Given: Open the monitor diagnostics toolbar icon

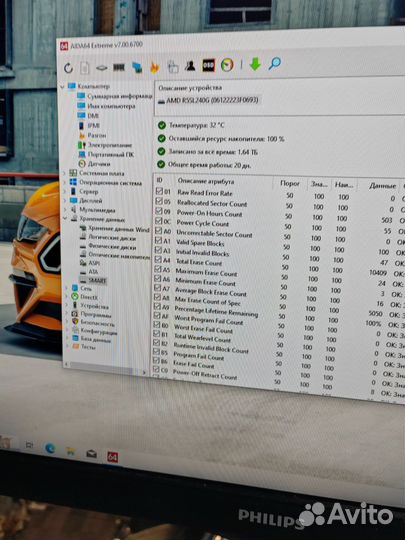Looking at the screenshot, I should point(137,67).
